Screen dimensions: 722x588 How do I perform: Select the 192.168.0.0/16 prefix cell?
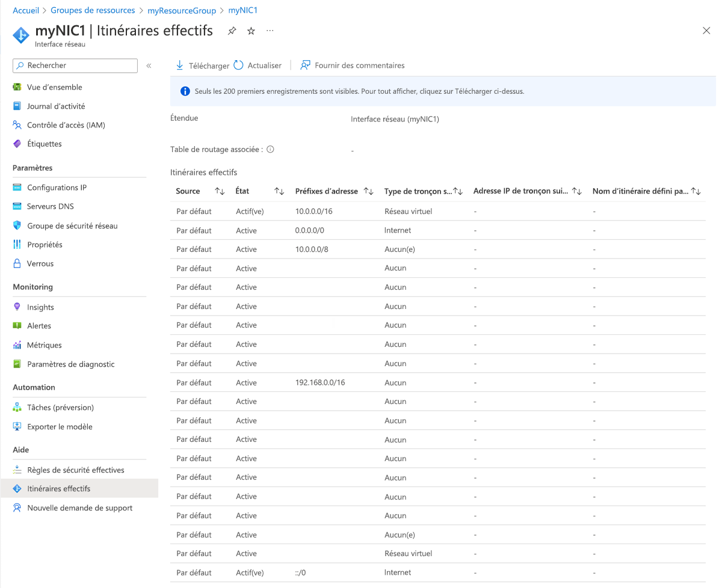pos(320,382)
